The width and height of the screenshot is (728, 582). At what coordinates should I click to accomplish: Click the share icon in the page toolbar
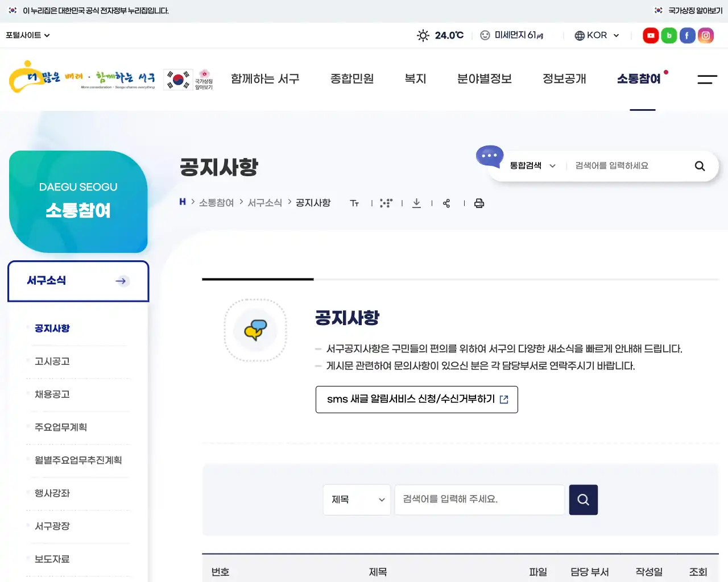click(x=446, y=203)
